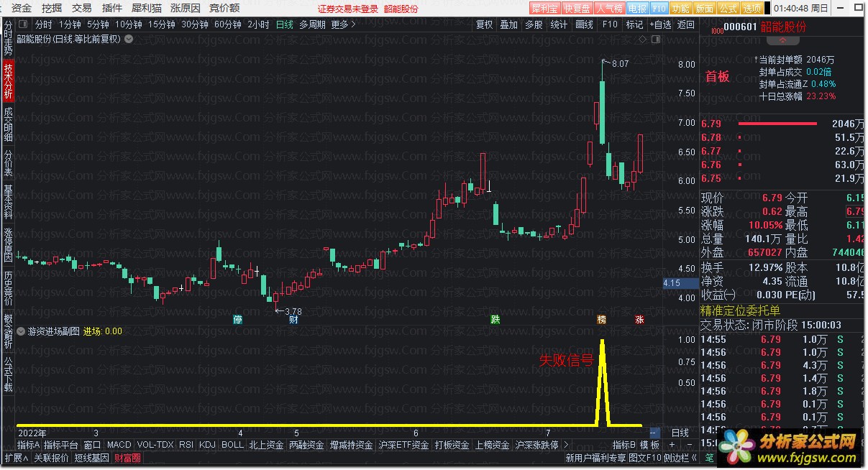The width and height of the screenshot is (868, 470).
Task: Click the 精准定位委托单 link
Action: click(x=741, y=310)
